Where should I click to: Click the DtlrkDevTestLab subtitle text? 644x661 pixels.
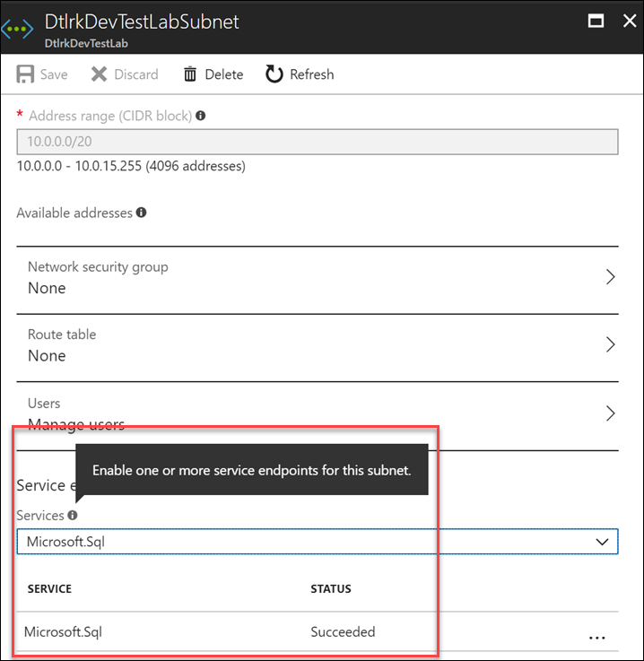coord(86,43)
